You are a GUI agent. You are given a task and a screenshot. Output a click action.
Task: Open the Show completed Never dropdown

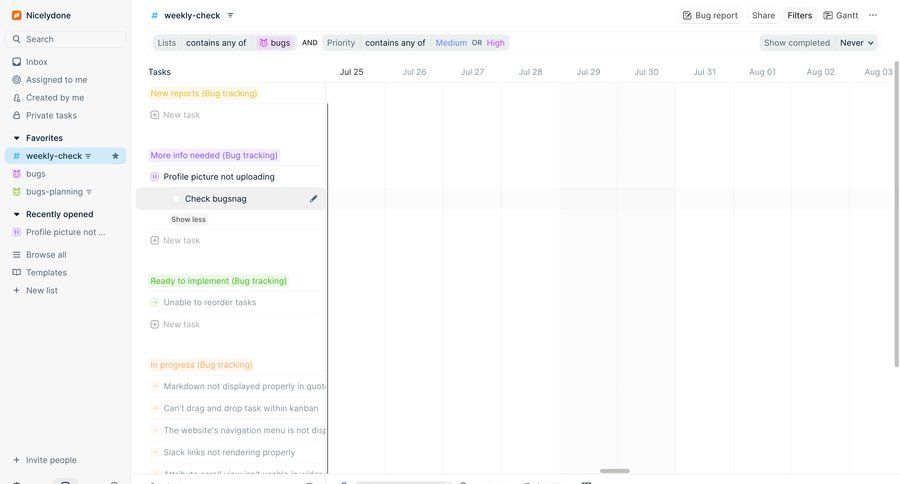click(858, 43)
